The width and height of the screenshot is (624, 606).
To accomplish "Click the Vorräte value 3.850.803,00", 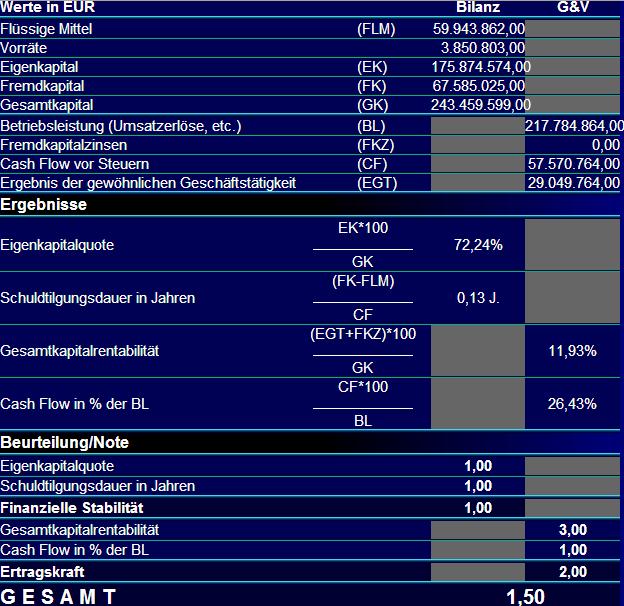I will coord(483,48).
